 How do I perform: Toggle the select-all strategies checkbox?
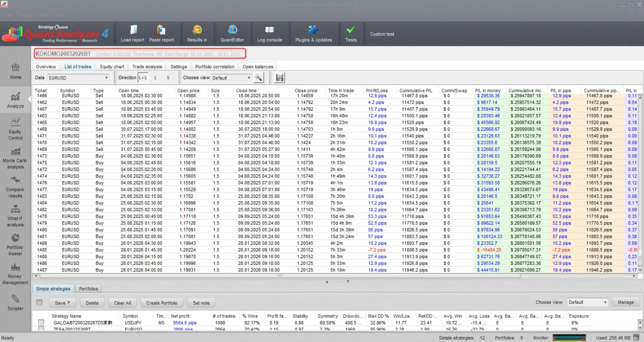(x=40, y=302)
